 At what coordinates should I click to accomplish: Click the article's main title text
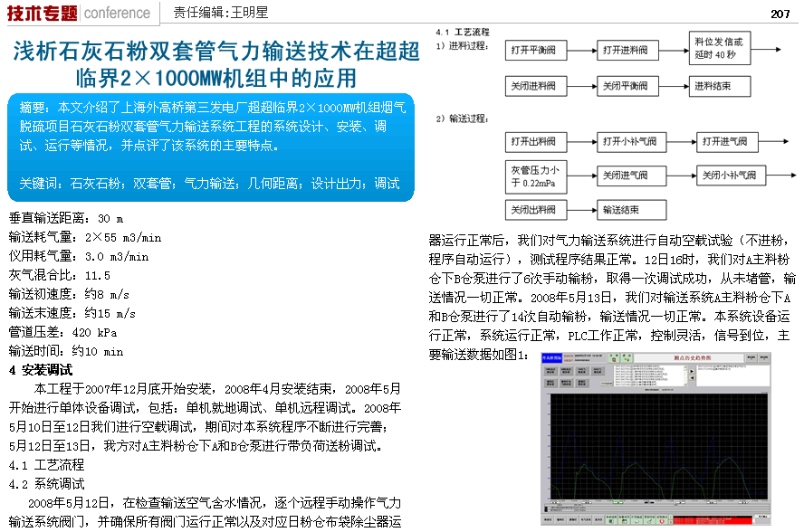click(x=215, y=63)
